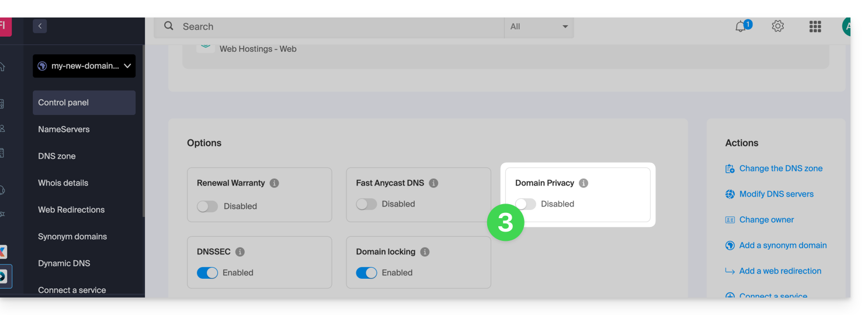The height and width of the screenshot is (315, 868).
Task: Open NameServers in the sidebar
Action: 64,129
